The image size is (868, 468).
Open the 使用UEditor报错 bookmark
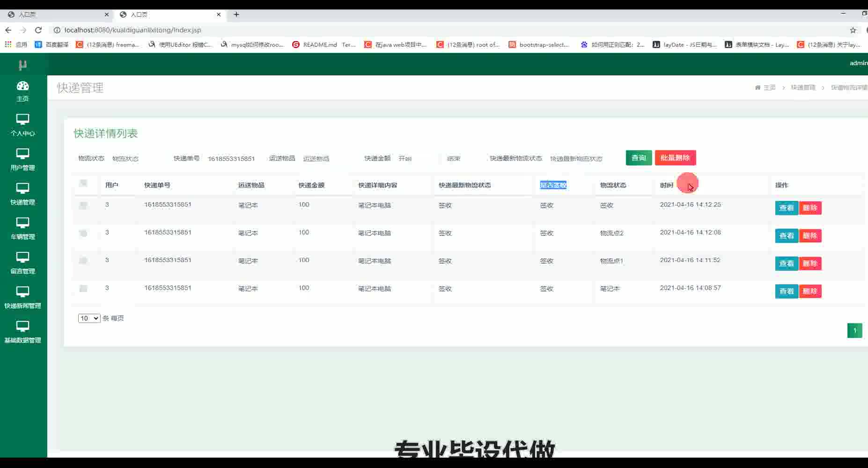point(180,44)
